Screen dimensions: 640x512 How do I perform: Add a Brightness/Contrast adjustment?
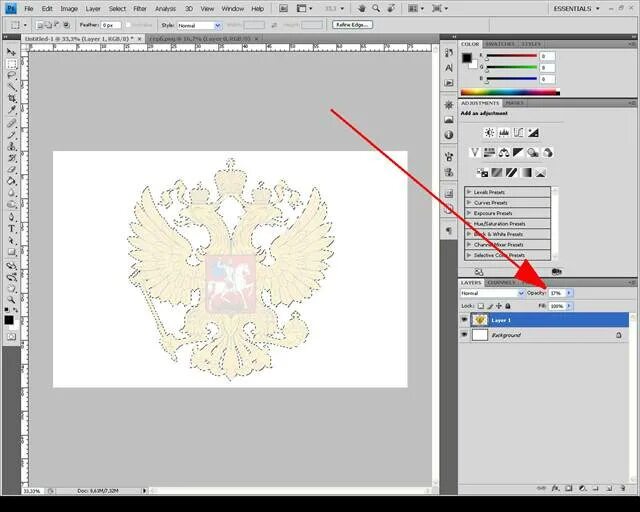489,133
